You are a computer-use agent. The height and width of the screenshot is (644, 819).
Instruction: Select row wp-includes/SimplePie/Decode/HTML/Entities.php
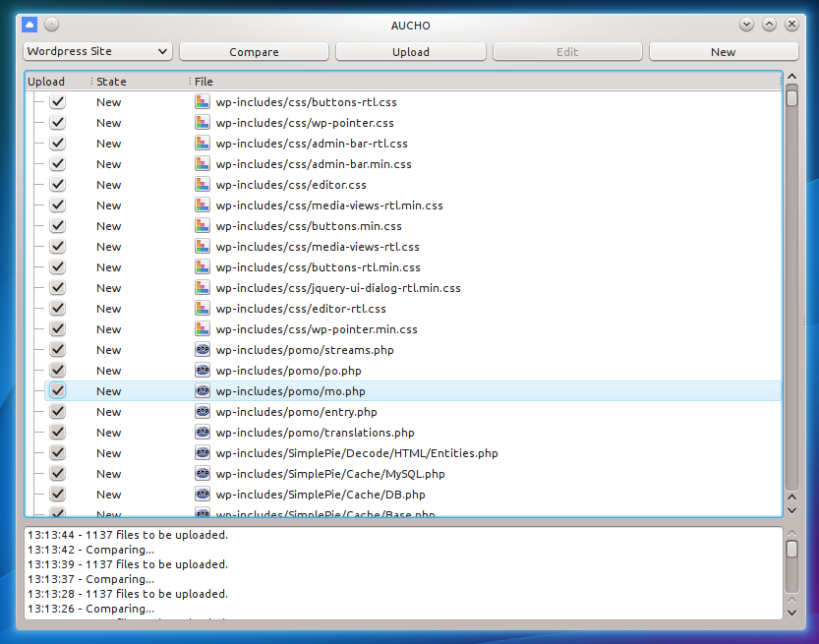click(413, 453)
